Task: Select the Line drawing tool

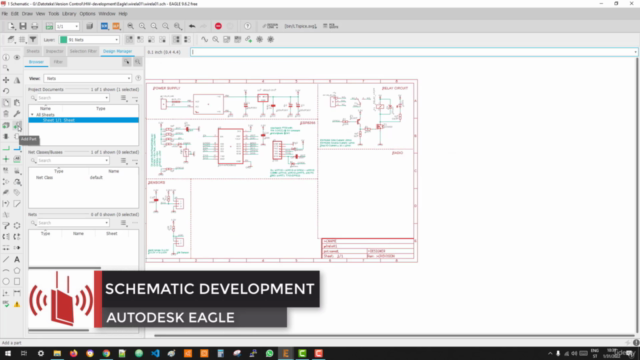Action: (x=6, y=259)
